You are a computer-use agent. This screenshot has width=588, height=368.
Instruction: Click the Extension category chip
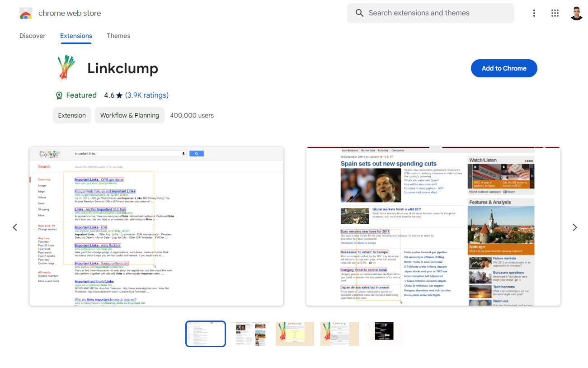72,115
